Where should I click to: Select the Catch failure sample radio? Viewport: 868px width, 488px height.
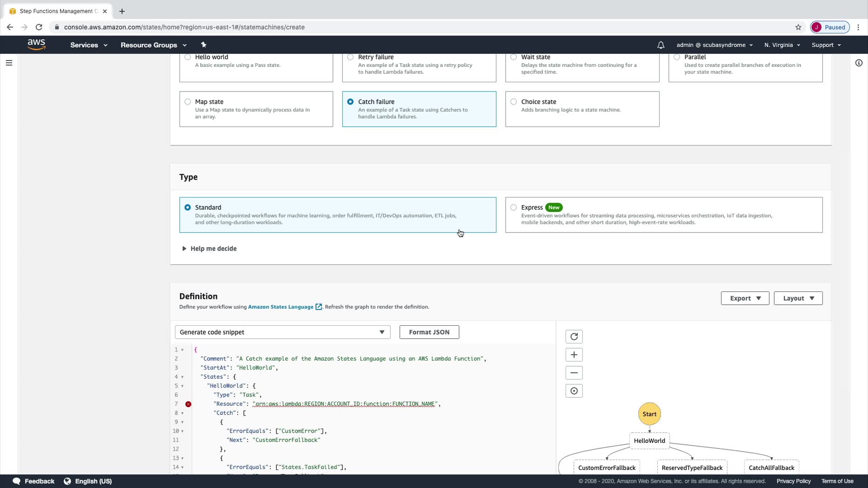pyautogui.click(x=350, y=102)
